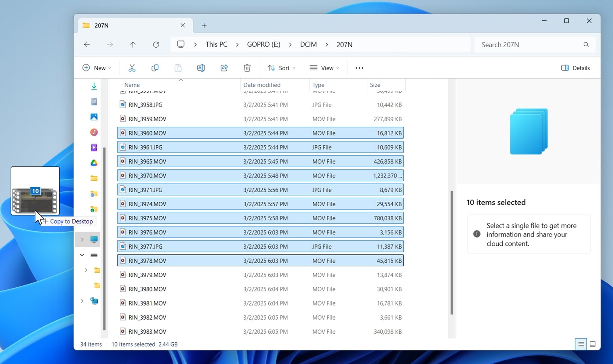This screenshot has height=364, width=613.
Task: Select file RIN_3959.MOV
Action: (x=260, y=119)
